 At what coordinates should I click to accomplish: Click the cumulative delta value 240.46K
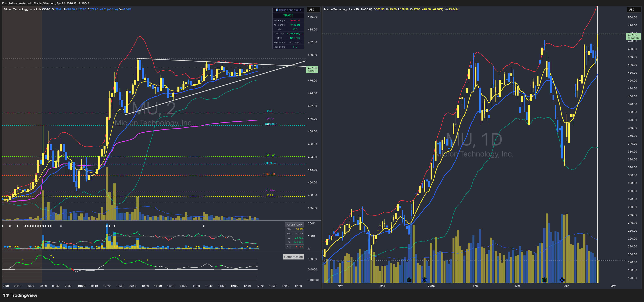pos(298,242)
